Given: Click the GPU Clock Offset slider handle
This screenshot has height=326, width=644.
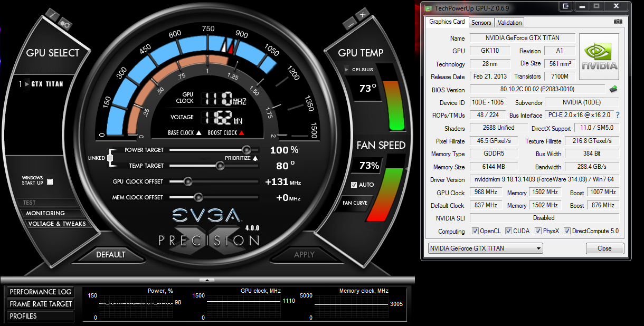Looking at the screenshot, I should pos(187,181).
